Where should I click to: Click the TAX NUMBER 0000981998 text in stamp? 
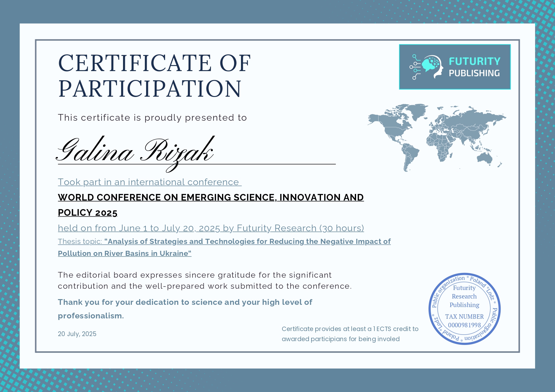click(464, 321)
